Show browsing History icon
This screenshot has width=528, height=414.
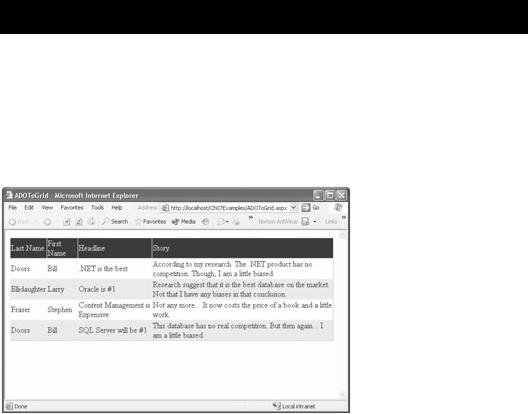coord(205,221)
